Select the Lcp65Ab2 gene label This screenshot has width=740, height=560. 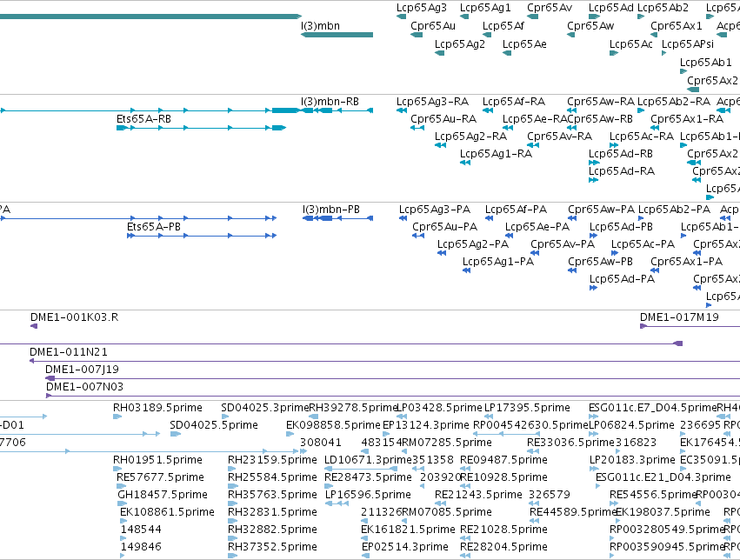(x=663, y=8)
